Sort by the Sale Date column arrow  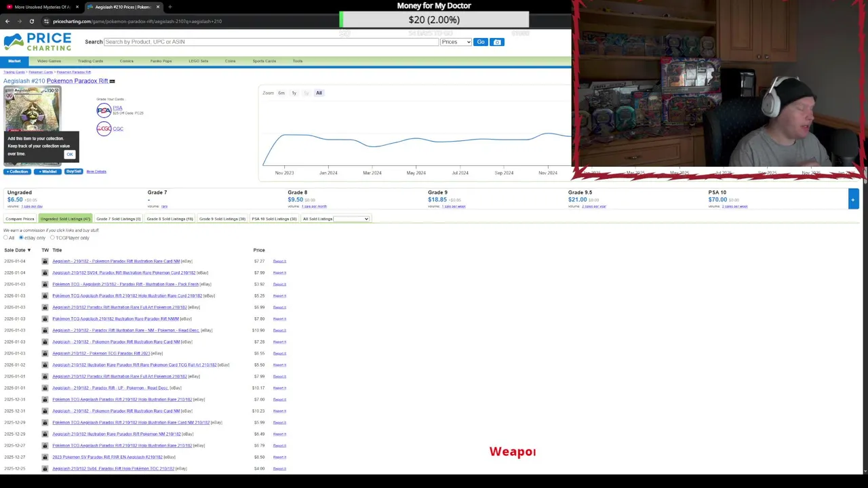[x=28, y=250]
